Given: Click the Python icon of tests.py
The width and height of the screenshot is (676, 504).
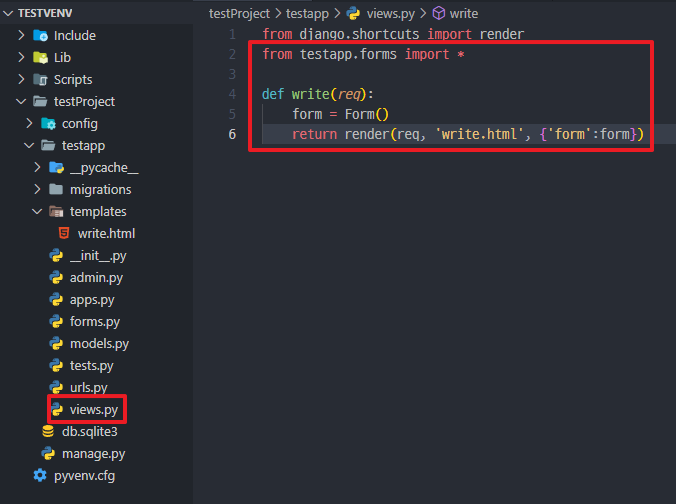Looking at the screenshot, I should tap(56, 366).
